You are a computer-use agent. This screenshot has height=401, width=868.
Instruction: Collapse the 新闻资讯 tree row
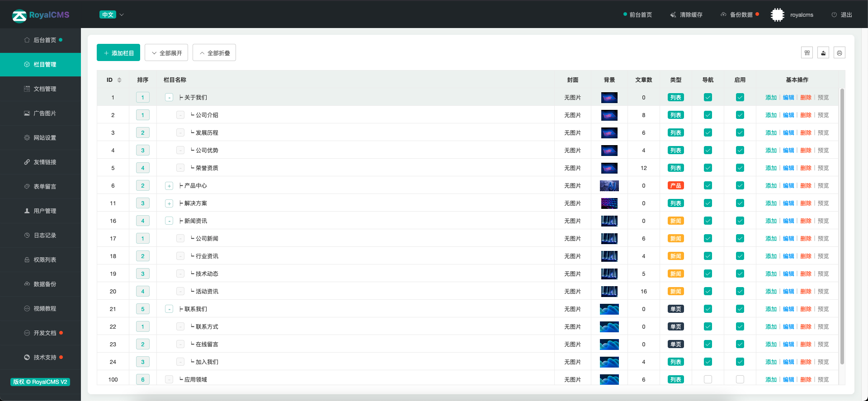click(169, 221)
